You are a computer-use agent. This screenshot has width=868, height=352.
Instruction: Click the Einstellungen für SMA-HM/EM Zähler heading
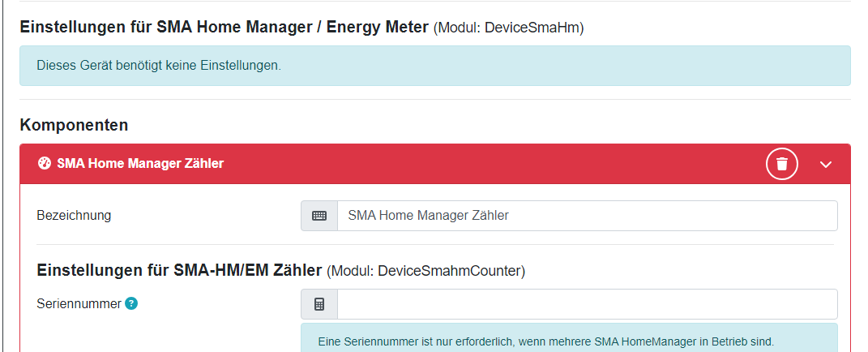(180, 270)
